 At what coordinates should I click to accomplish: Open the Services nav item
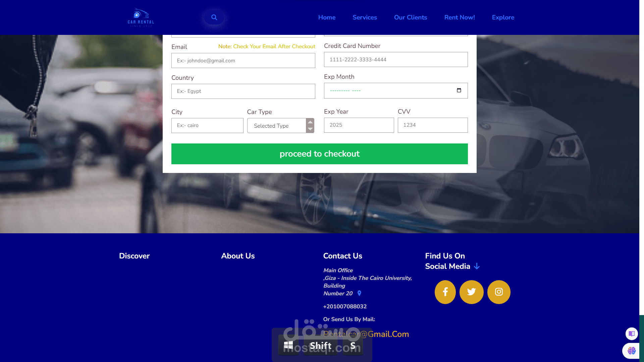[365, 17]
